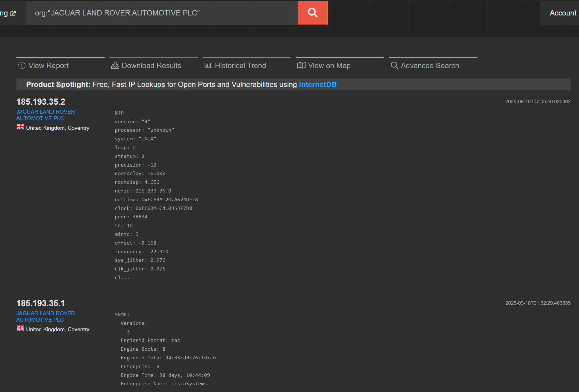Click UK flag beside 185.193.35.2 result
The height and width of the screenshot is (392, 579).
click(20, 127)
